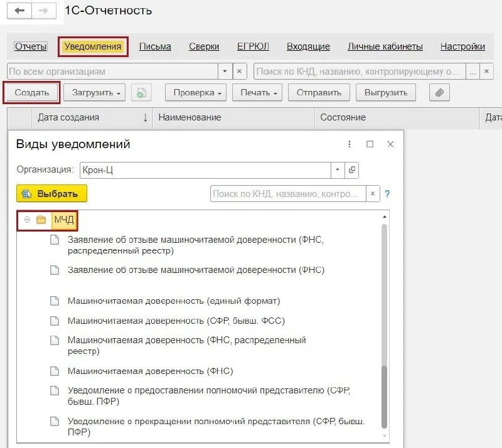Image resolution: width=502 pixels, height=448 pixels.
Task: Open the Письма tab
Action: (155, 46)
